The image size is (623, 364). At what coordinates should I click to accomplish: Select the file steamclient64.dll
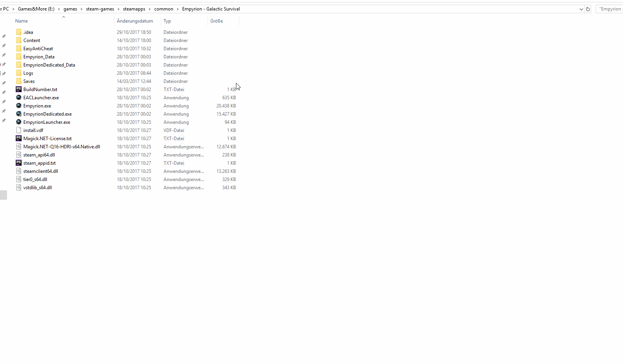(x=40, y=171)
